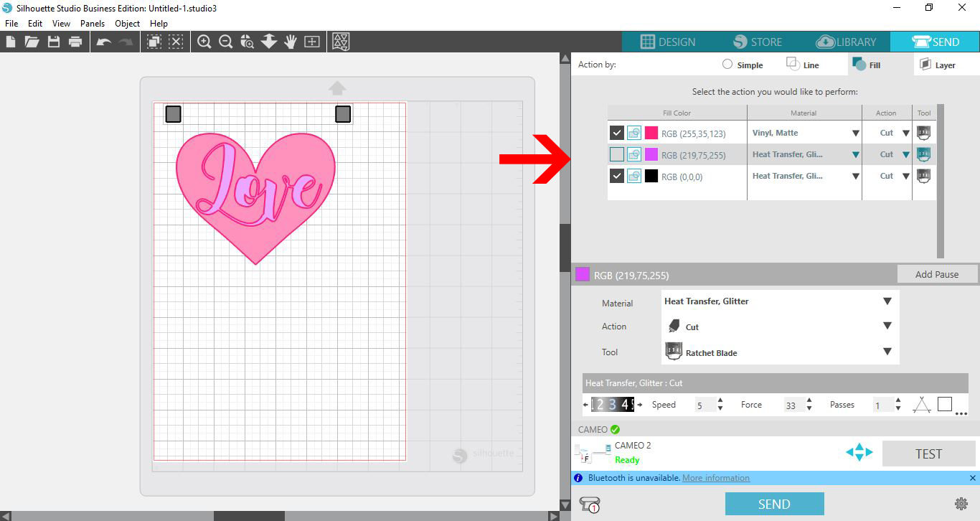
Task: Open the File menu
Action: pyautogui.click(x=11, y=24)
